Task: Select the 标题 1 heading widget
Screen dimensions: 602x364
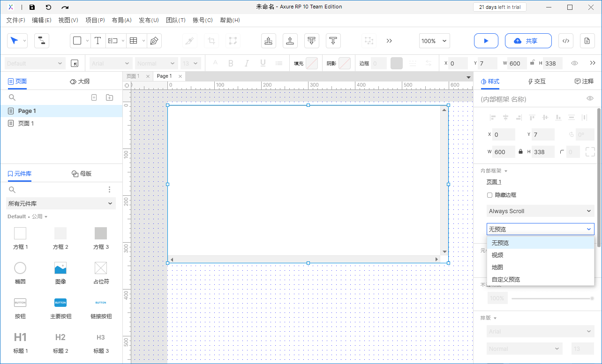Action: tap(20, 342)
